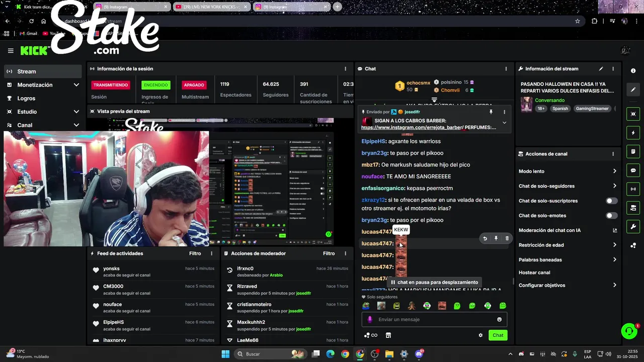Open the Chat panel three-dot menu
Viewport: 644px width, 362px height.
pos(506,69)
